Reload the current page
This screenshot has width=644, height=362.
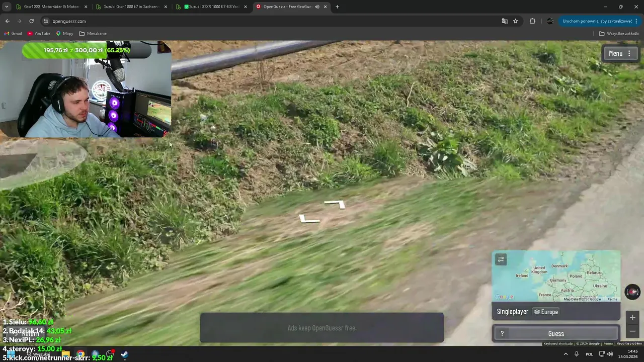(x=31, y=21)
